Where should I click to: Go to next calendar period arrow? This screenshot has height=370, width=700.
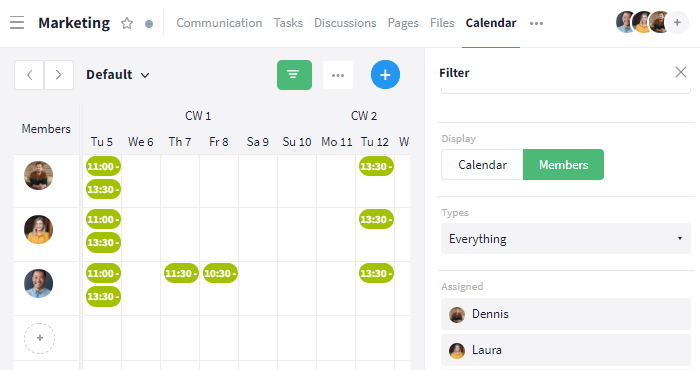[58, 75]
